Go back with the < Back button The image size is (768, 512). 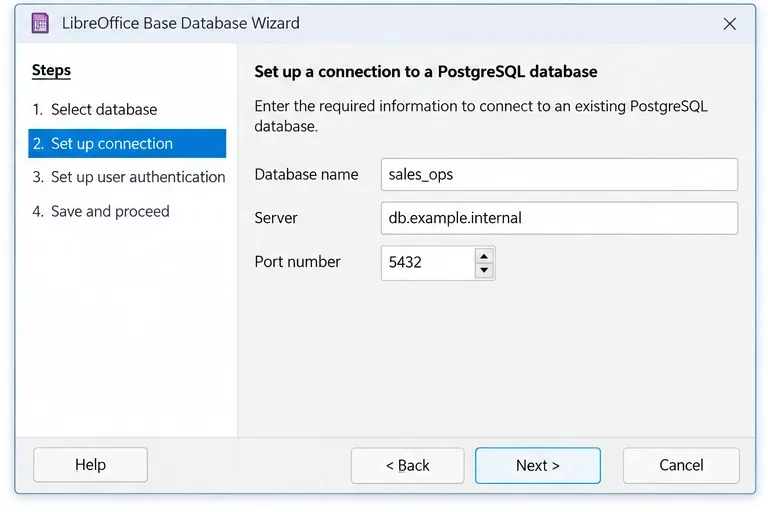[x=408, y=465]
